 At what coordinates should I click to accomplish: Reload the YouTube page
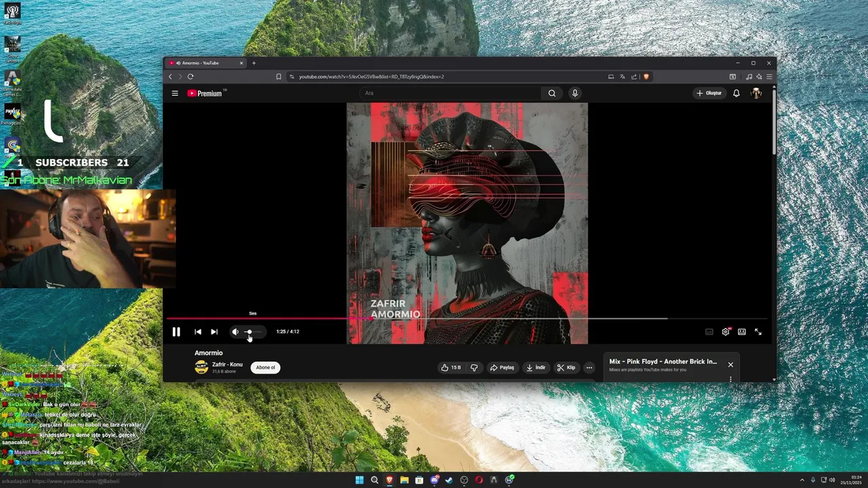(191, 77)
